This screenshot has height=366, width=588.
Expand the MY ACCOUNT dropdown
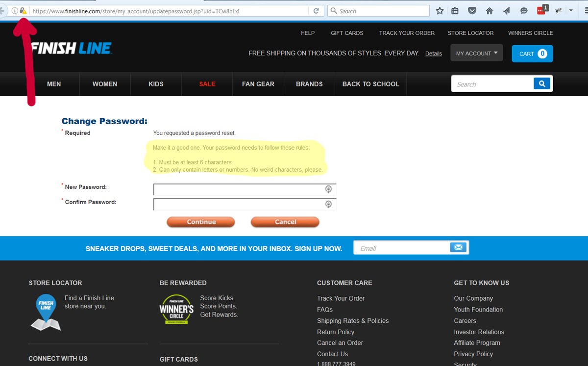pos(476,53)
